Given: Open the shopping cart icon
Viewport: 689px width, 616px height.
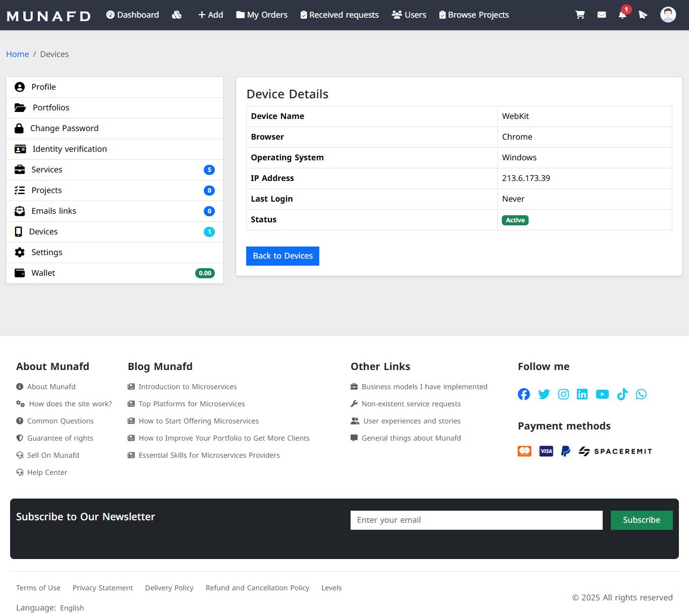Looking at the screenshot, I should [x=580, y=15].
